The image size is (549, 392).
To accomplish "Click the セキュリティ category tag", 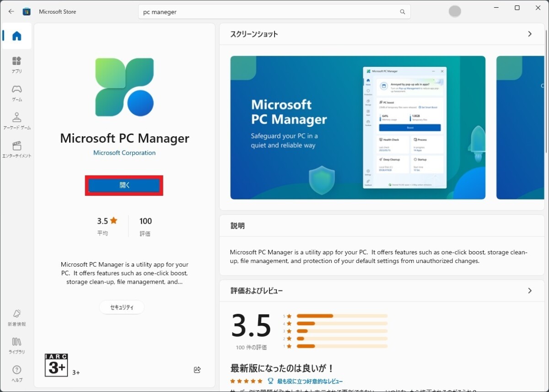I will pos(122,307).
